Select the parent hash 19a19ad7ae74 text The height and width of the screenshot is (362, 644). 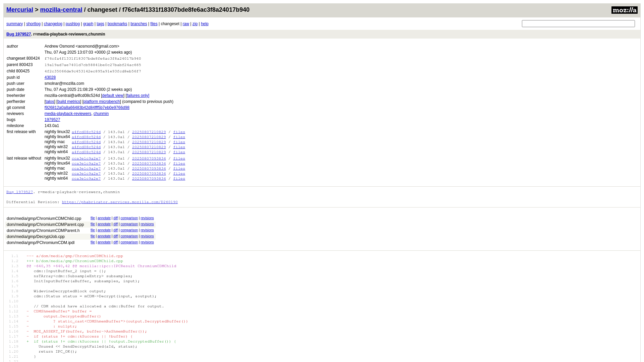click(x=93, y=65)
